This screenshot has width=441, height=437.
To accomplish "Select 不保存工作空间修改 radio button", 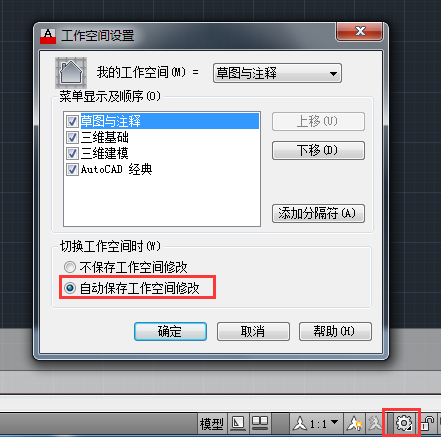I will click(70, 267).
